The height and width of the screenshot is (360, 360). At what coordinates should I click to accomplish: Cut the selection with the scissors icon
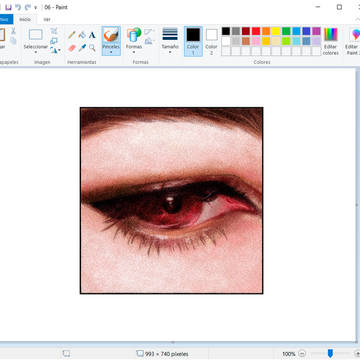coord(13,31)
